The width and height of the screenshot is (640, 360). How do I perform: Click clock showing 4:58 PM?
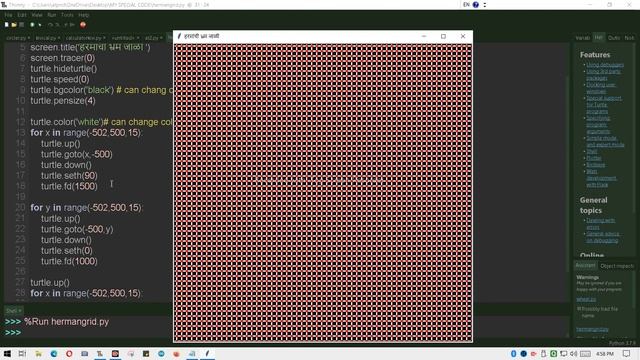605,354
